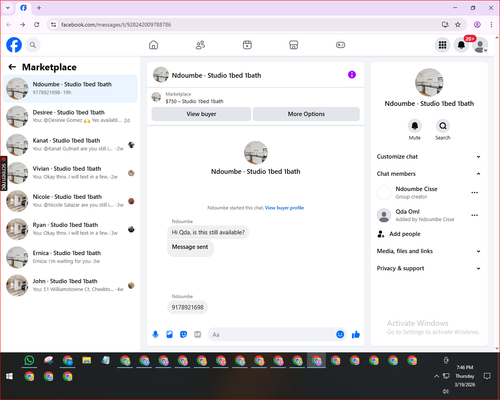Image resolution: width=500 pixels, height=400 pixels.
Task: Open File Explorer from the taskbar
Action: click(87, 361)
